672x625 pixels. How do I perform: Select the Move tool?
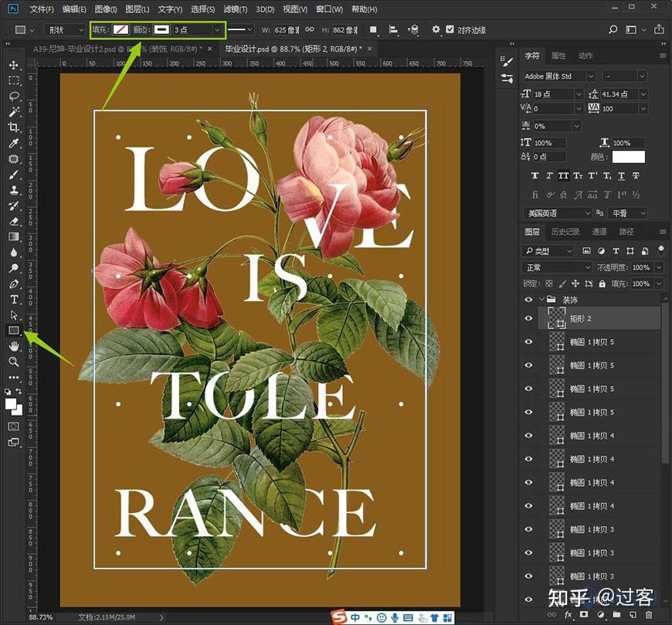click(14, 65)
